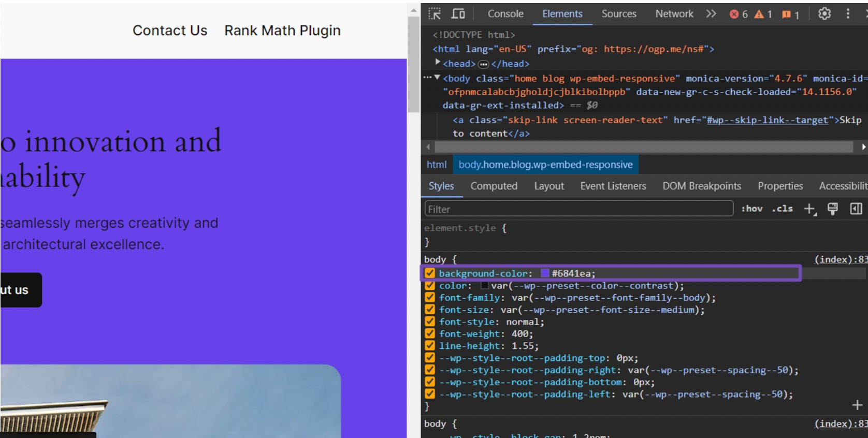Select the Elements tab
This screenshot has height=438, width=868.
click(562, 14)
